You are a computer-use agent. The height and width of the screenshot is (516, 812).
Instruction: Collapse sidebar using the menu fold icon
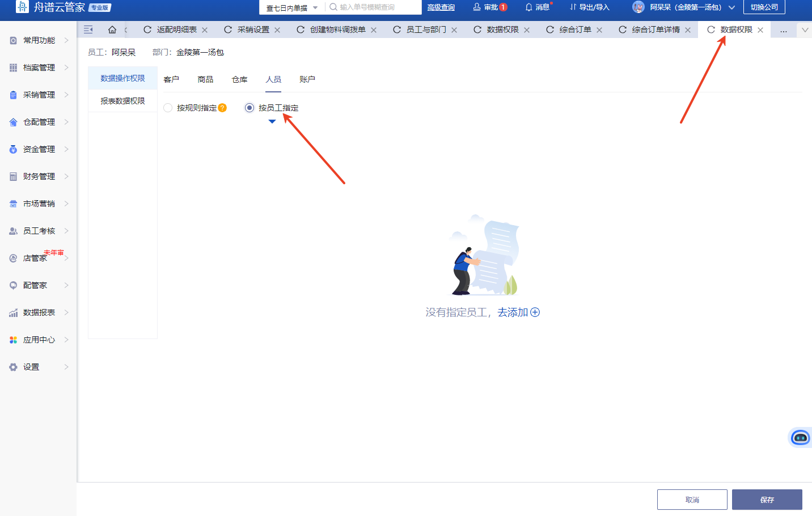[x=88, y=29]
